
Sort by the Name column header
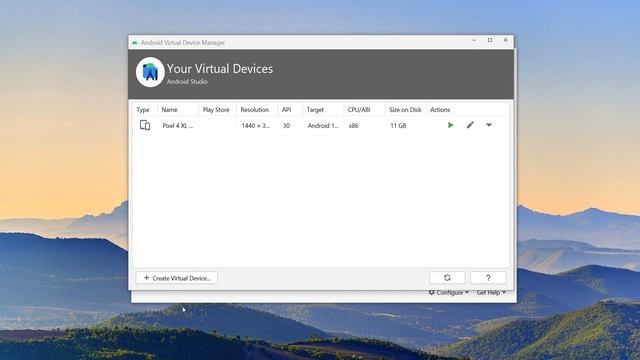pos(169,110)
